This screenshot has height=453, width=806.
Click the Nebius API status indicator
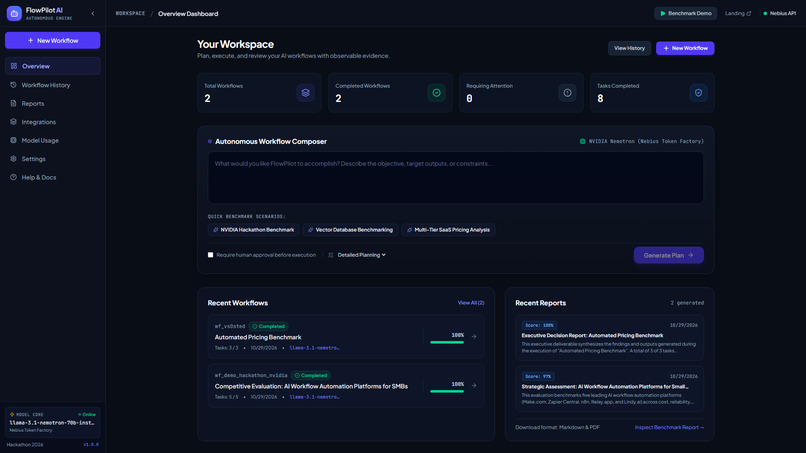[x=779, y=13]
